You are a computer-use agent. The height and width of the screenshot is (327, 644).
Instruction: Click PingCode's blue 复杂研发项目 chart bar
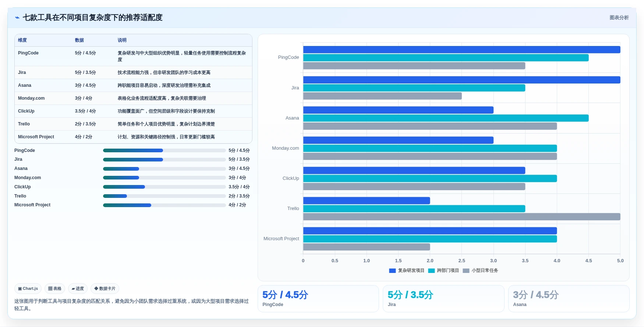coord(462,50)
